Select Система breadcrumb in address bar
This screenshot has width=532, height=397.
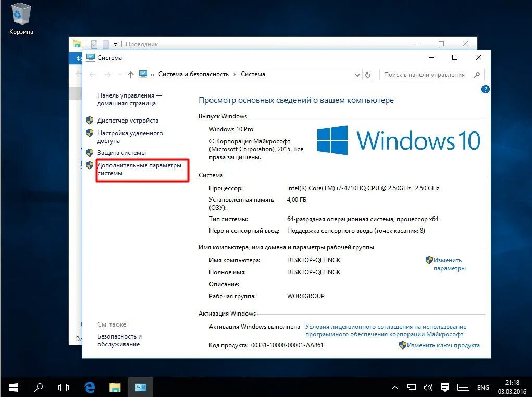[253, 74]
